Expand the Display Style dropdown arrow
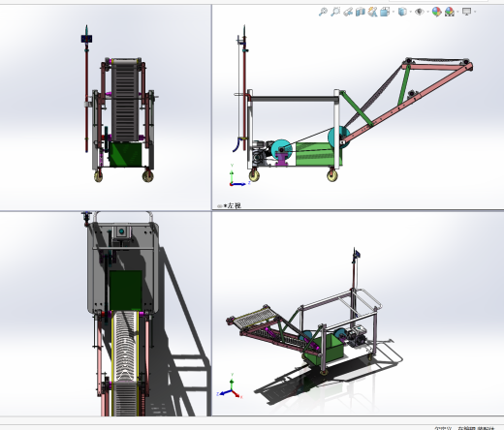 click(410, 12)
